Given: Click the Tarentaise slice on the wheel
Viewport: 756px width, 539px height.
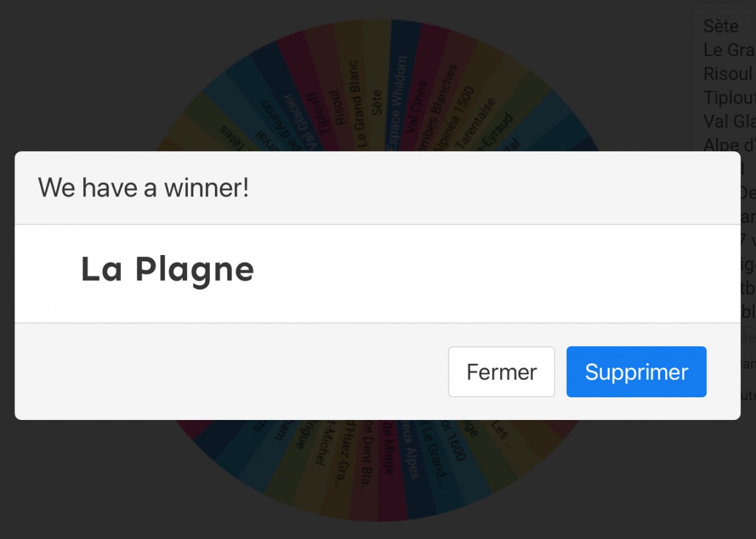Looking at the screenshot, I should [x=476, y=124].
